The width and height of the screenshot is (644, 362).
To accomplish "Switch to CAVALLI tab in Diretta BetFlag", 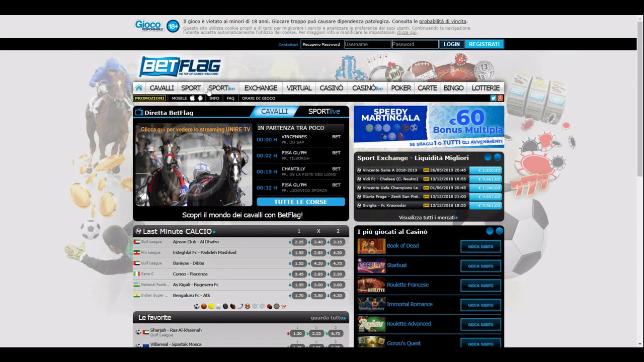I will click(x=274, y=112).
